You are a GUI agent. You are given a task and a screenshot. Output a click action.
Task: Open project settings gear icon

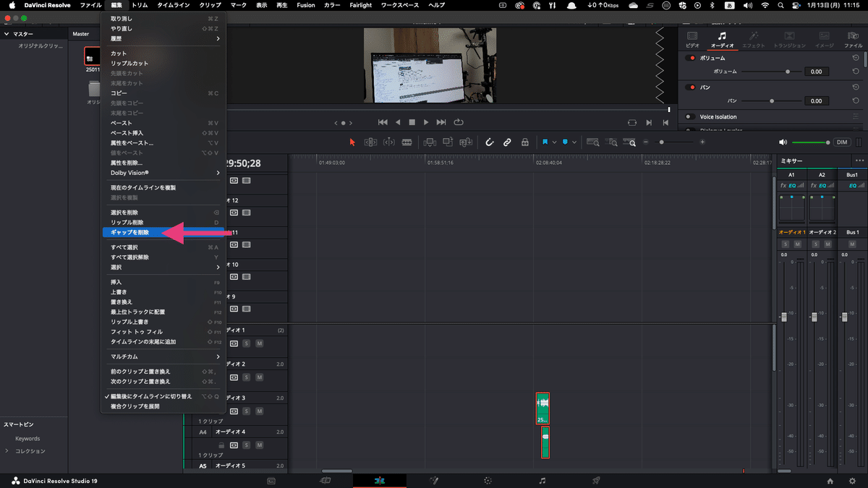pyautogui.click(x=851, y=481)
